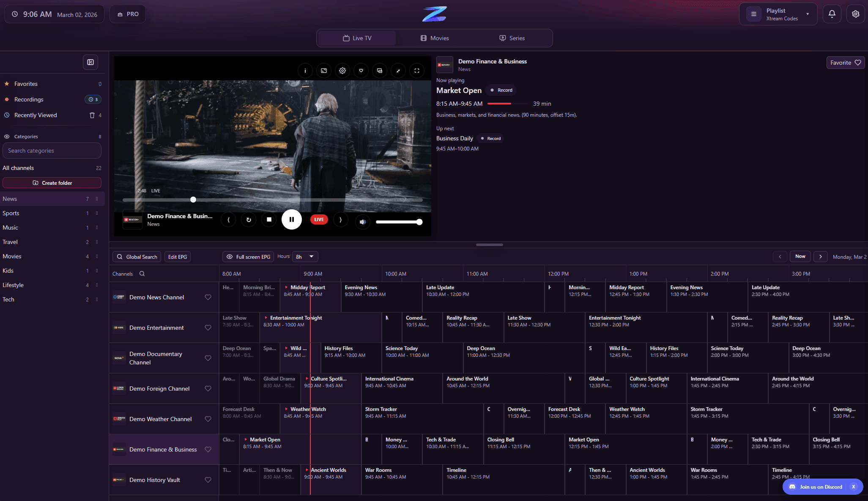The width and height of the screenshot is (868, 501).
Task: Open channel info via the i icon
Action: (305, 71)
